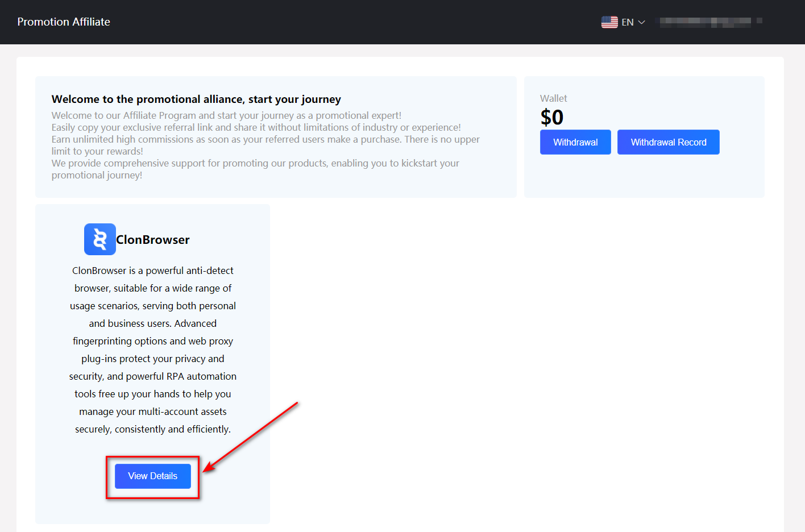The width and height of the screenshot is (805, 532).
Task: Click the US flag language icon
Action: pyautogui.click(x=609, y=22)
